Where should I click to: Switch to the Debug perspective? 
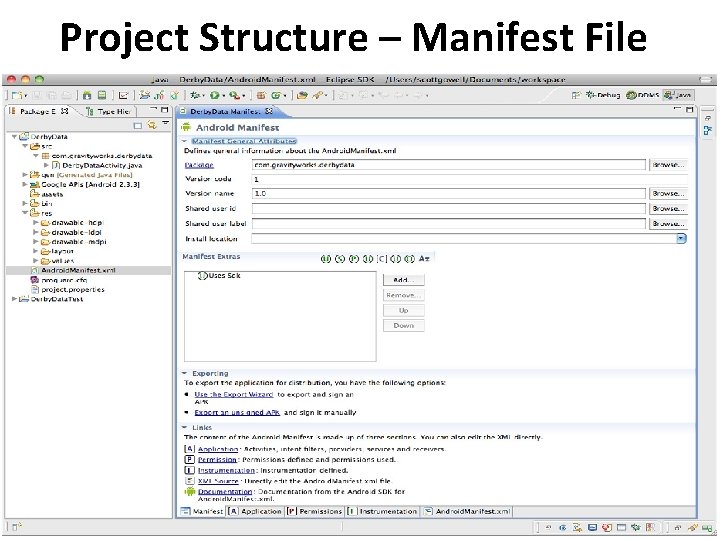coord(603,96)
